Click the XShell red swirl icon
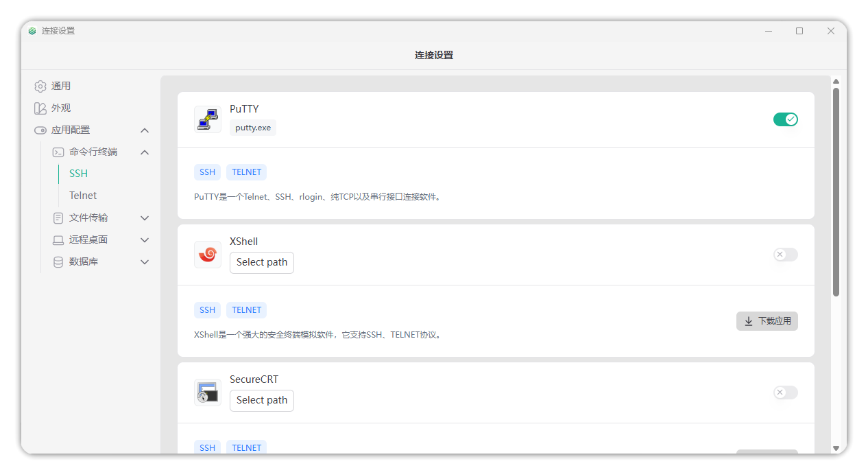The width and height of the screenshot is (868, 468). (x=207, y=255)
